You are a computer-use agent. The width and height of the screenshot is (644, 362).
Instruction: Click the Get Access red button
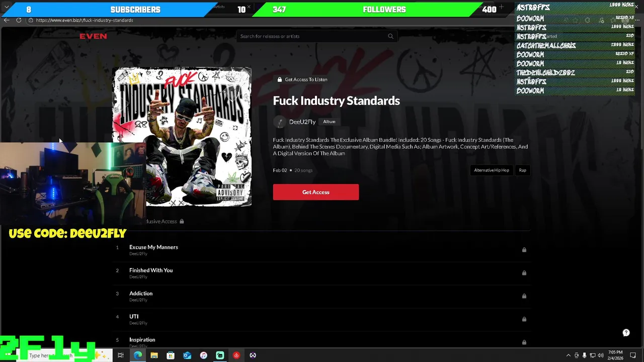pos(316,192)
